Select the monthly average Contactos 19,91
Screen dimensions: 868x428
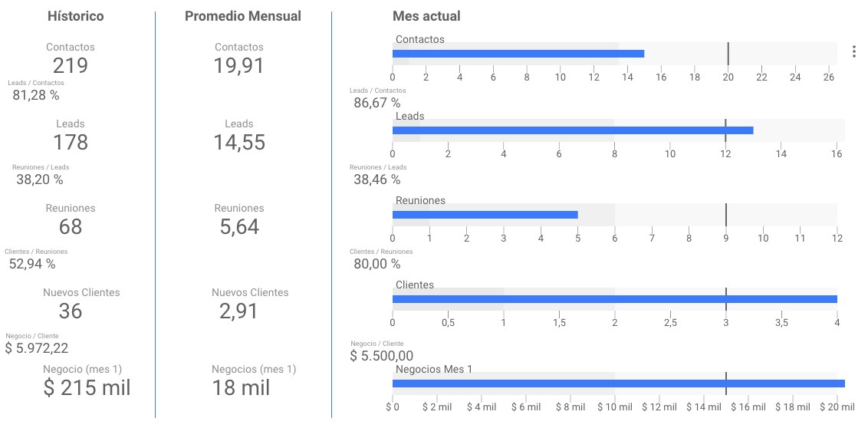click(x=239, y=66)
